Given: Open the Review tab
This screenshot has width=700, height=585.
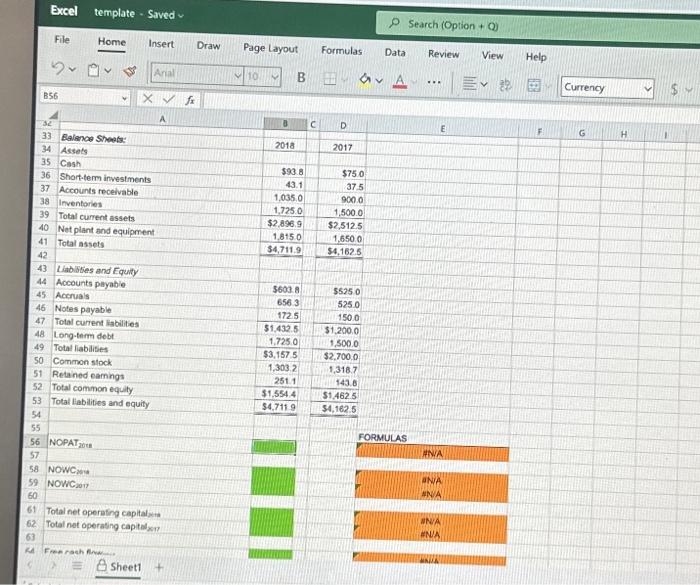Looking at the screenshot, I should click(x=443, y=54).
